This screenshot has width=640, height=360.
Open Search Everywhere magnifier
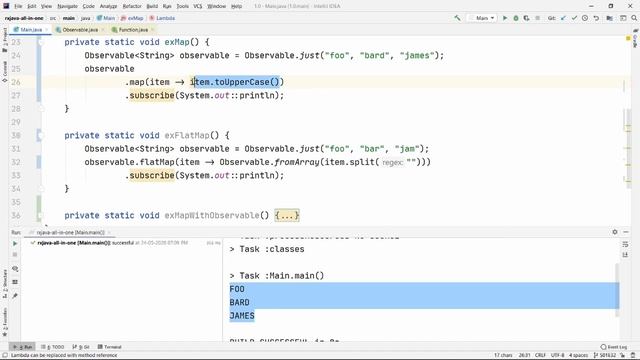[634, 18]
